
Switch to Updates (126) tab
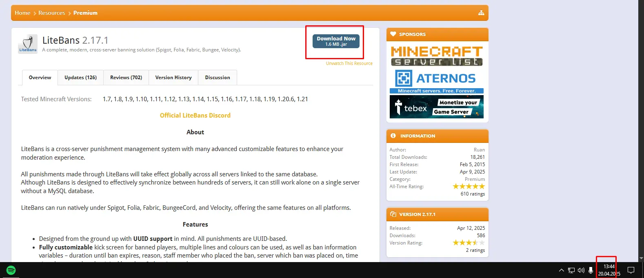[81, 78]
